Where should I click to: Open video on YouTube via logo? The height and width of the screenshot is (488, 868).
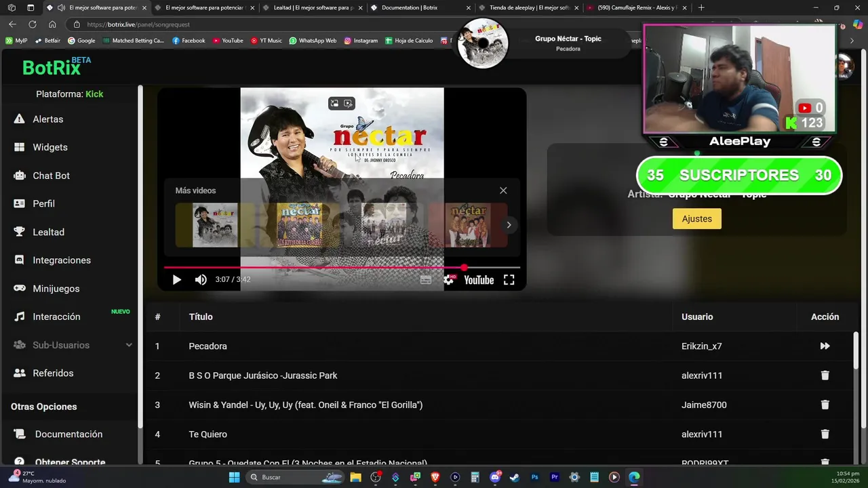coord(479,280)
